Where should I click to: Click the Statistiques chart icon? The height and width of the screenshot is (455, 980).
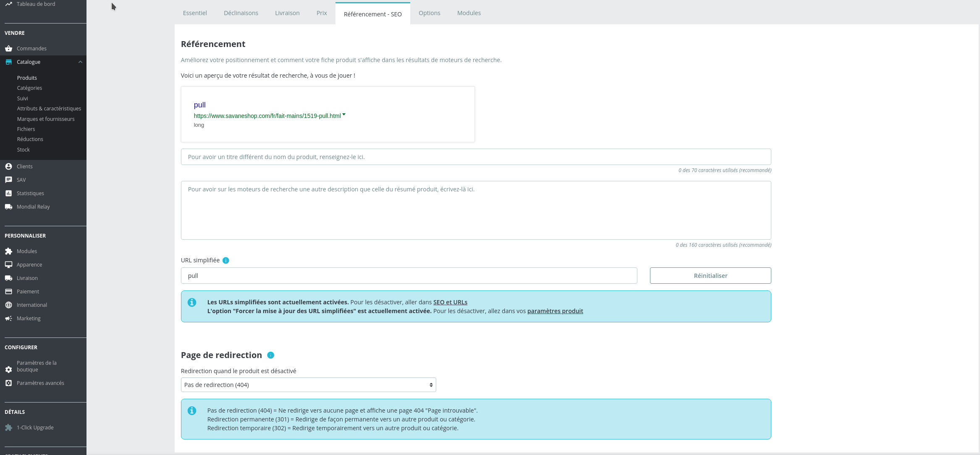click(x=8, y=194)
